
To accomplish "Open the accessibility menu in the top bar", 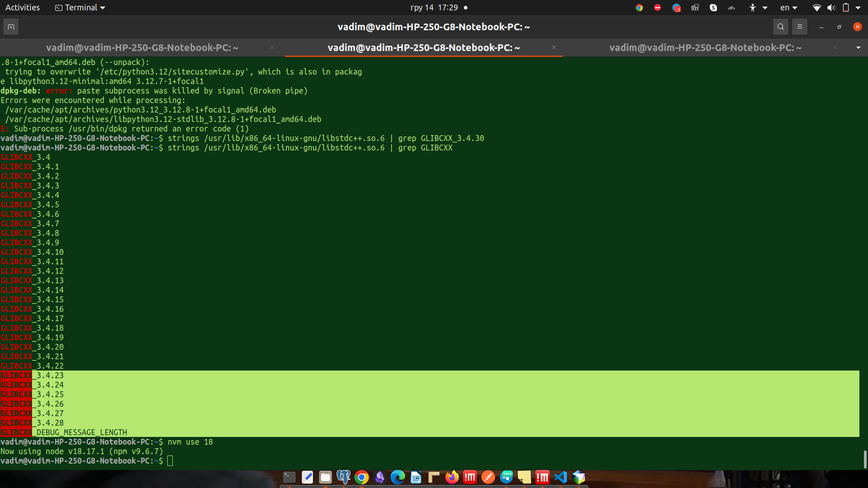I will click(x=757, y=8).
